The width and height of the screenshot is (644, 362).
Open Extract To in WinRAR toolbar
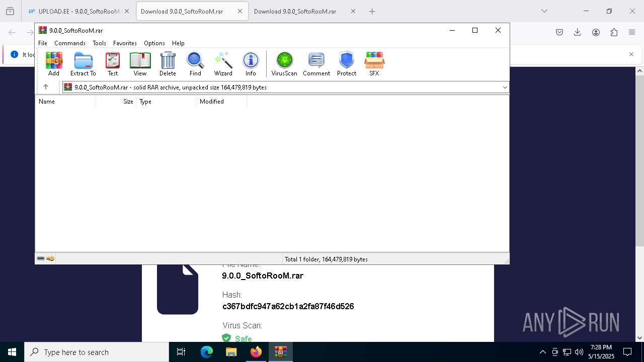[x=83, y=63]
